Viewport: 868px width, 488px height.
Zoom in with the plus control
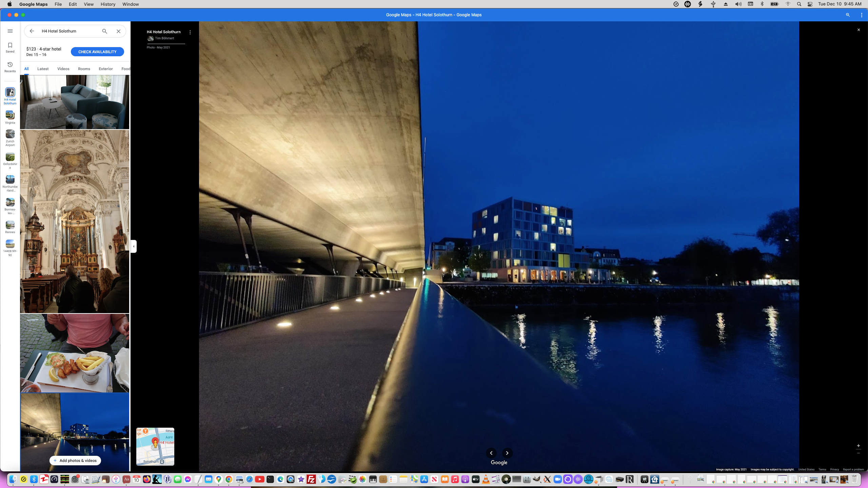[858, 446]
